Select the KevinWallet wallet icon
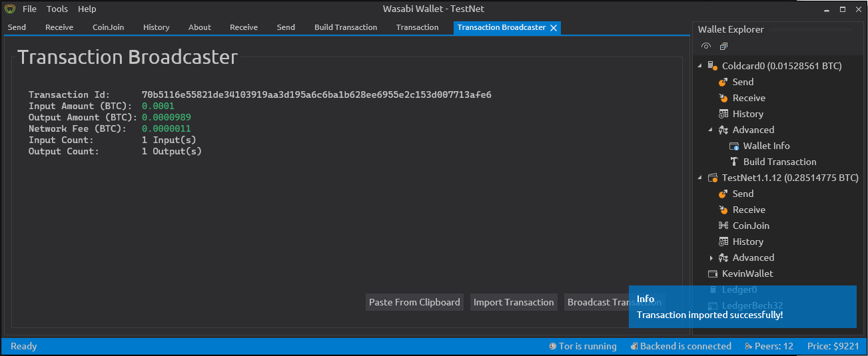Viewport: 868px width, 356px height. 713,273
